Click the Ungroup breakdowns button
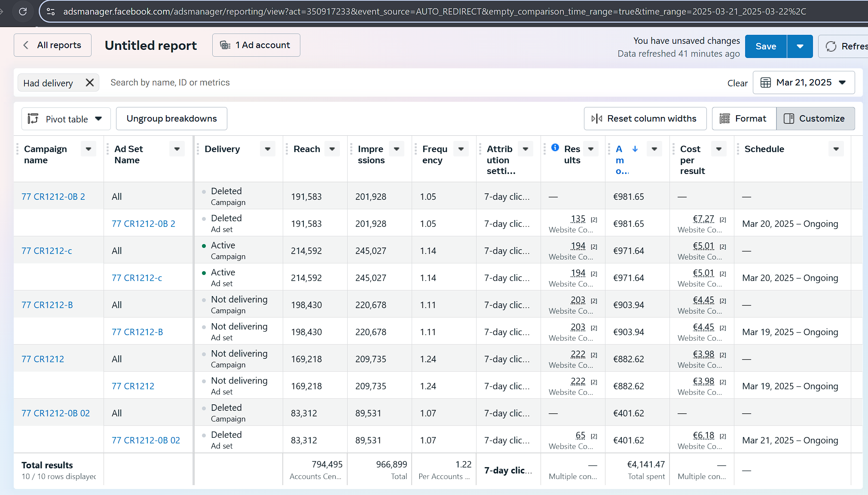 click(171, 119)
